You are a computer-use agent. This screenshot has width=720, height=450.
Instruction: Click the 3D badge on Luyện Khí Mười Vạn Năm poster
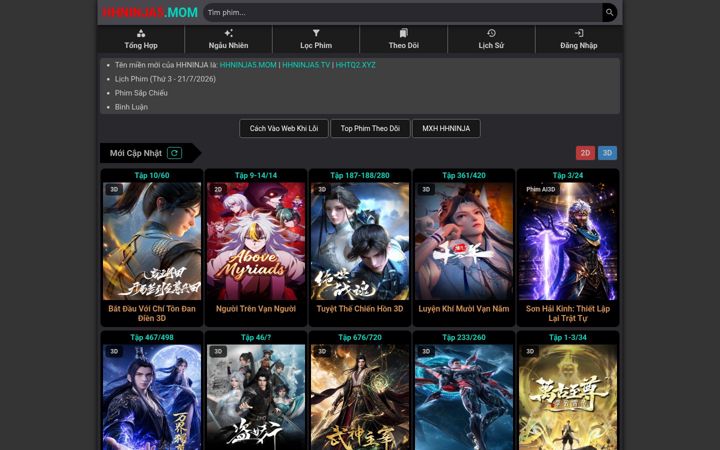point(426,189)
